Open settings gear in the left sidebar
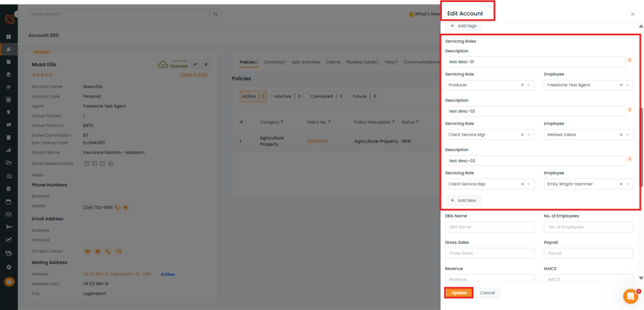The width and height of the screenshot is (644, 310). (x=9, y=267)
